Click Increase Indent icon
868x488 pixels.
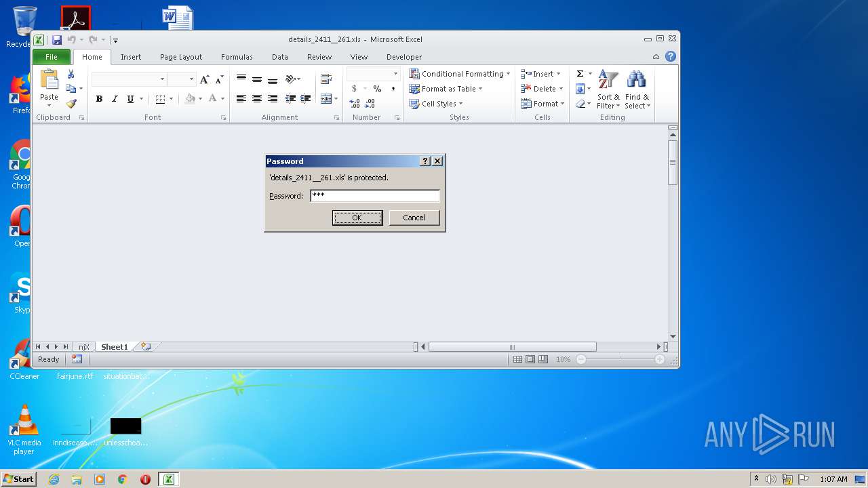(306, 99)
